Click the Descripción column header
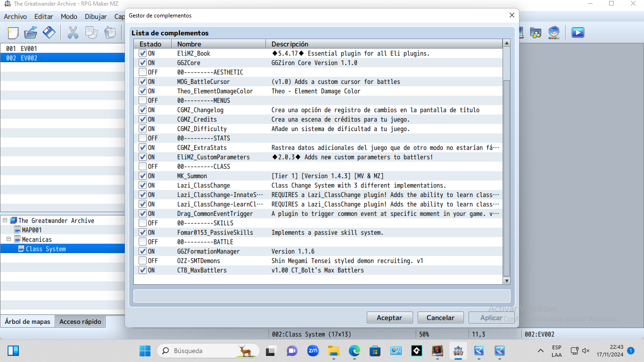The image size is (644, 362). (x=384, y=44)
